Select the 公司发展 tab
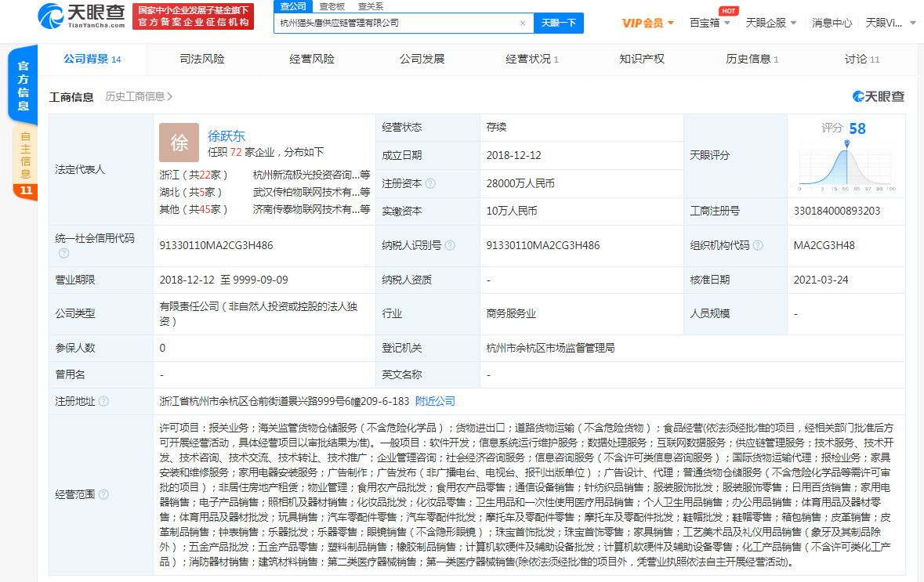 click(x=422, y=59)
